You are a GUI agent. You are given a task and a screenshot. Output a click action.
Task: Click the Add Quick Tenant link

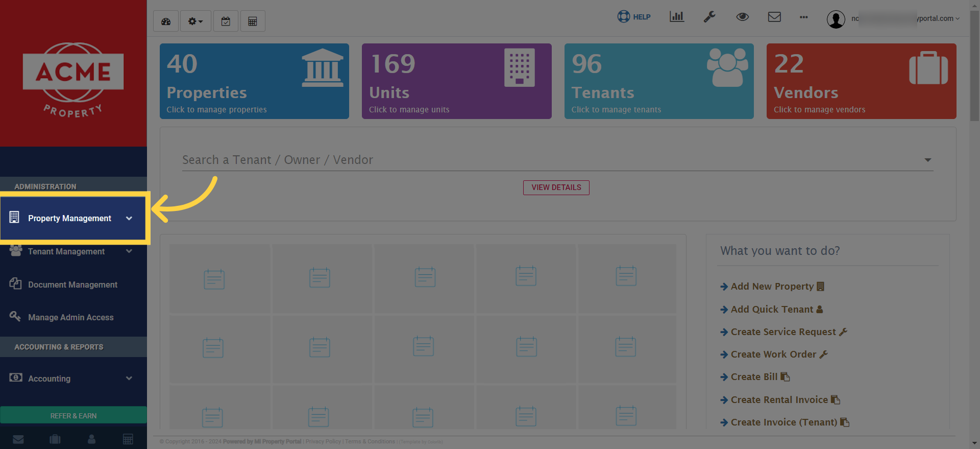click(772, 310)
